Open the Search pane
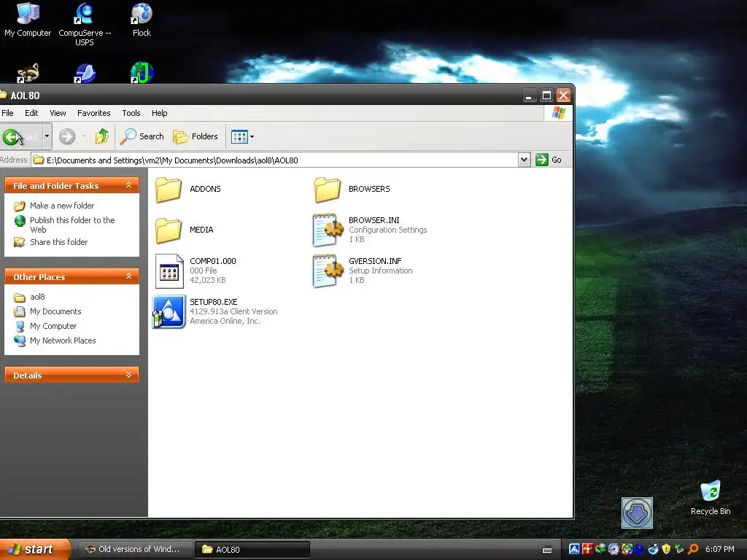Image resolution: width=747 pixels, height=560 pixels. (142, 136)
